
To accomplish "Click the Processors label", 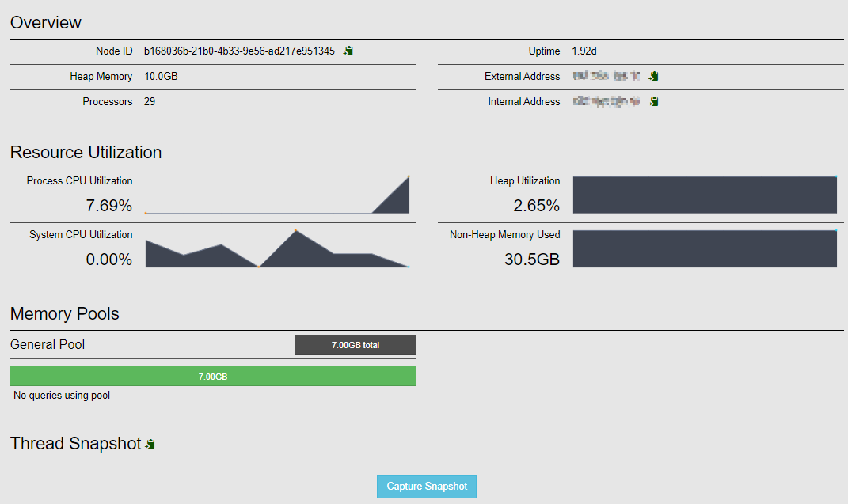I will pyautogui.click(x=108, y=101).
